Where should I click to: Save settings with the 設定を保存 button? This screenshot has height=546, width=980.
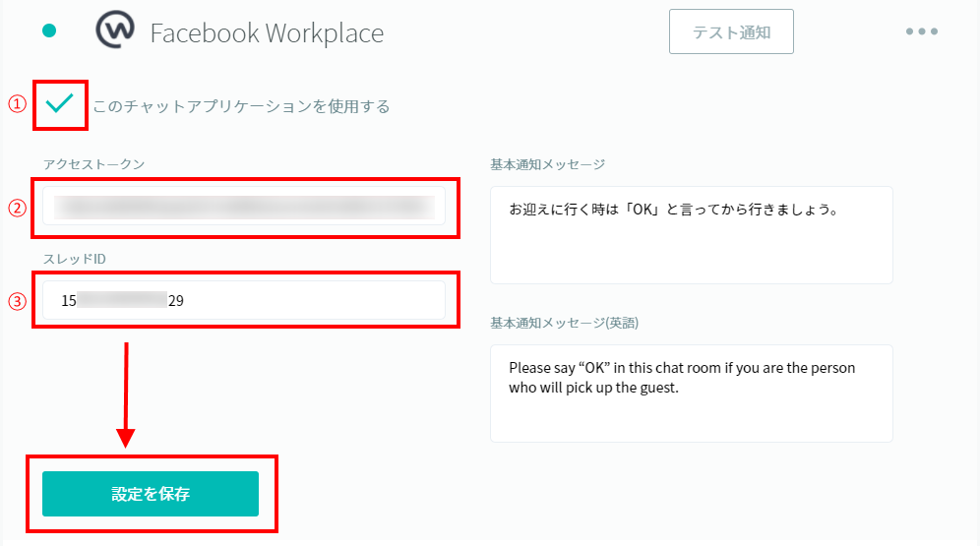point(151,494)
